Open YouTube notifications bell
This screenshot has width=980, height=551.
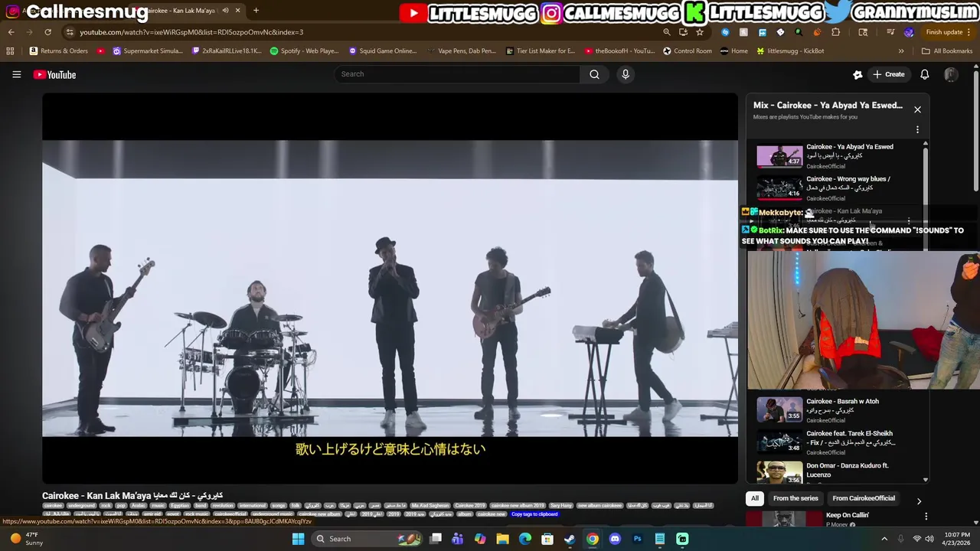924,74
